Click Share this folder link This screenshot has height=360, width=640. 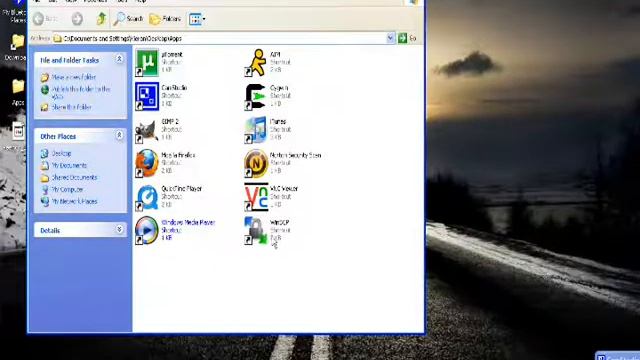pyautogui.click(x=71, y=107)
